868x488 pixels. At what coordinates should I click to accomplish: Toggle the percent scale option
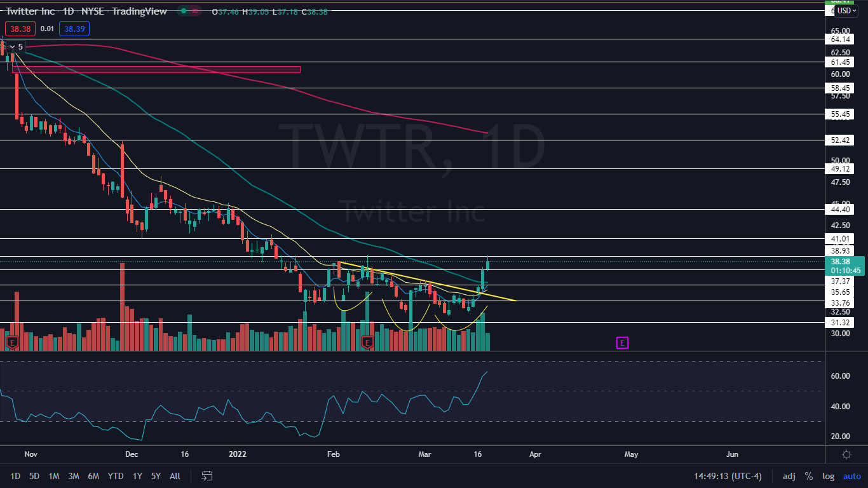809,476
